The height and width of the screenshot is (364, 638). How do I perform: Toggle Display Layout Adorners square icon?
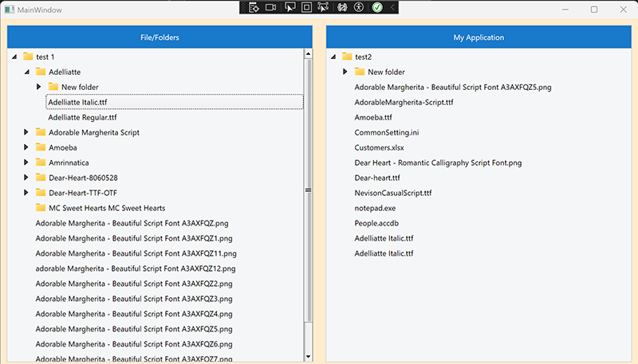[x=306, y=7]
